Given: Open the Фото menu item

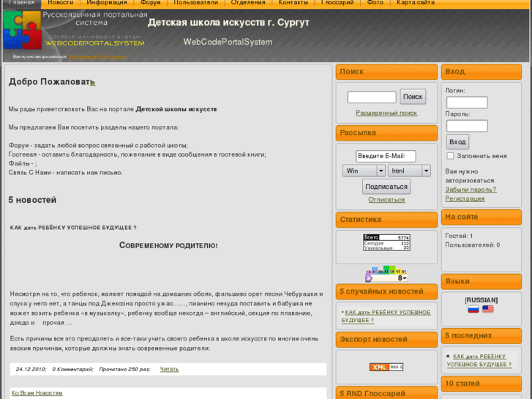Looking at the screenshot, I should click(x=375, y=3).
